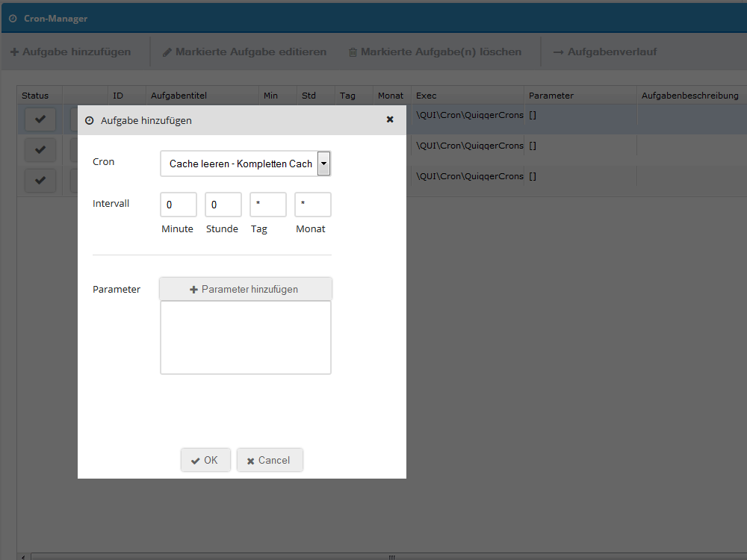Open the Cron task dropdown arrow
The height and width of the screenshot is (560, 747).
click(x=324, y=164)
